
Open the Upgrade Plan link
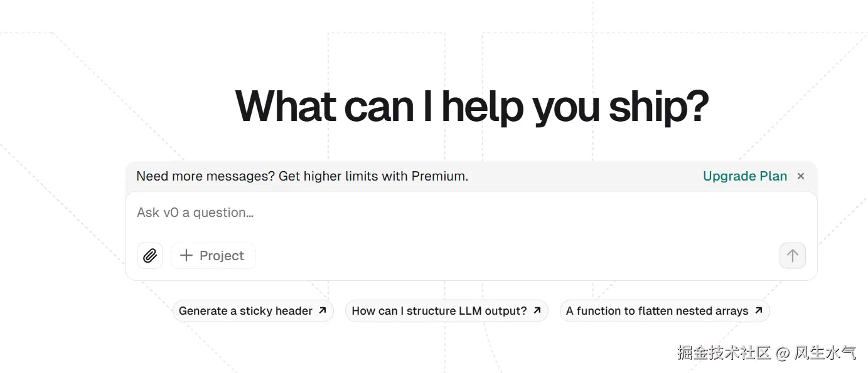(x=744, y=176)
